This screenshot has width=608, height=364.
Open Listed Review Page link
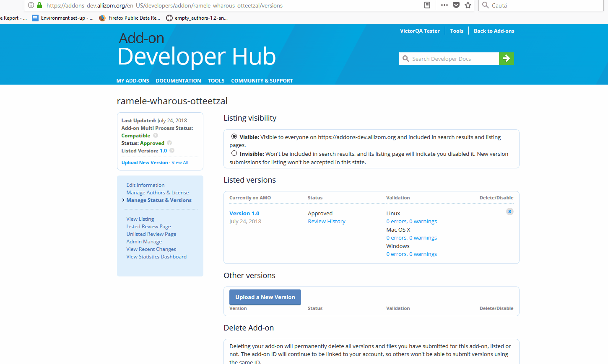149,227
